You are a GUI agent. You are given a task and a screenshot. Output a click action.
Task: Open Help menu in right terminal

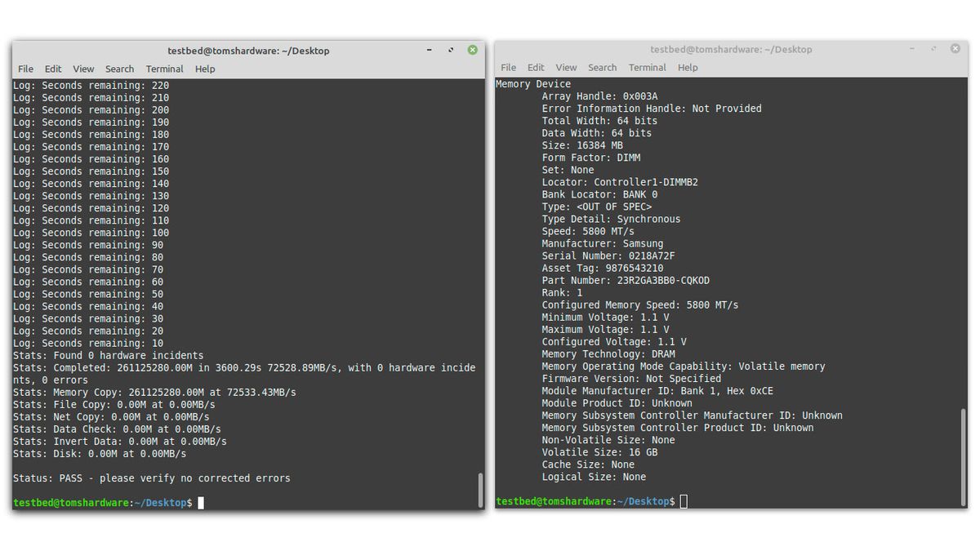pyautogui.click(x=688, y=68)
